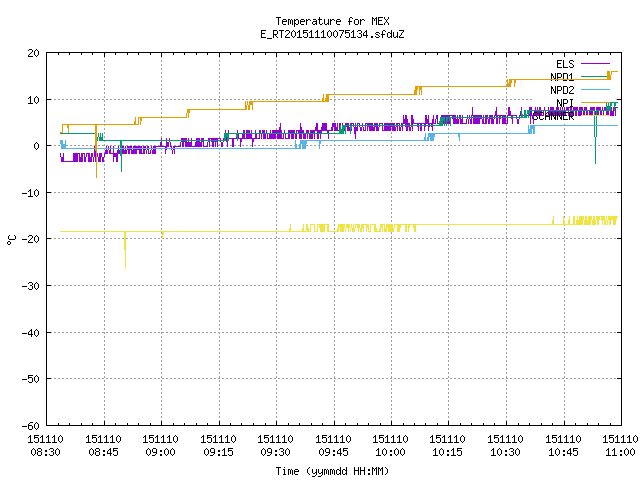Click the x-axis tick label 11:00
The height and width of the screenshot is (480, 640).
620,452
